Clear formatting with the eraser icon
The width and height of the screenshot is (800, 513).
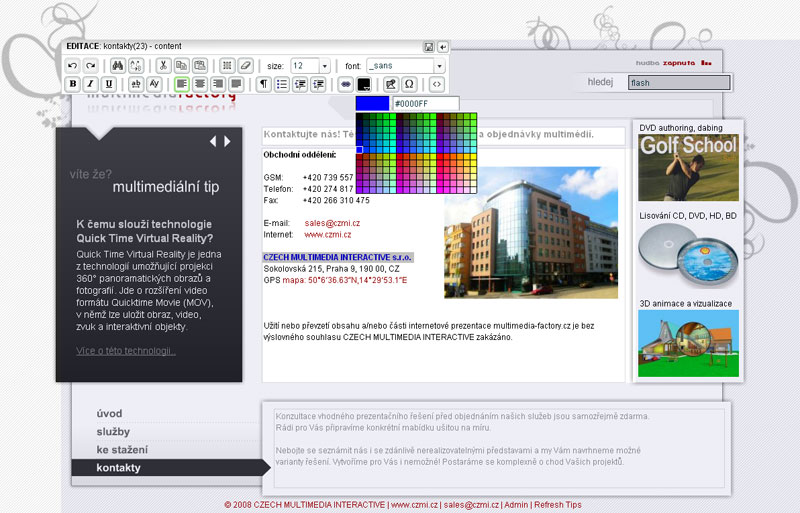pyautogui.click(x=245, y=66)
